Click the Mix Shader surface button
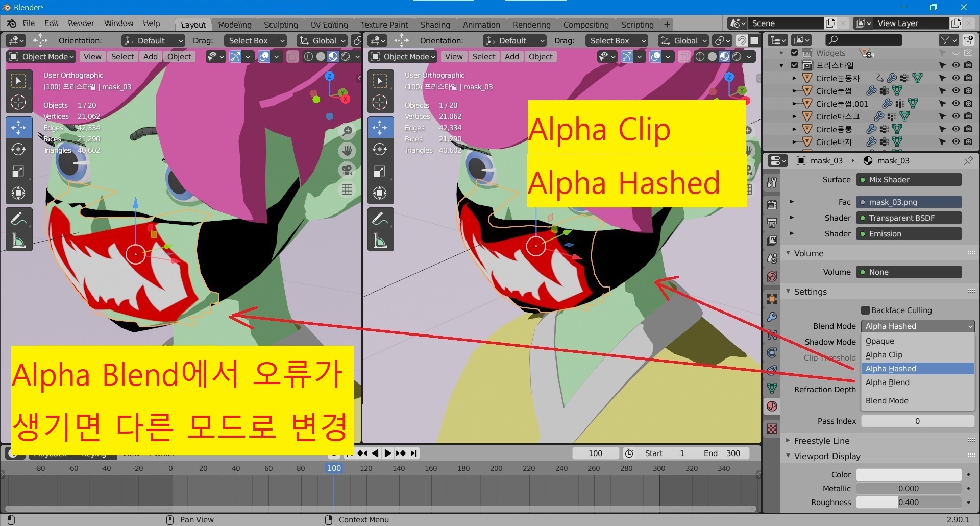This screenshot has height=526, width=980. tap(909, 180)
